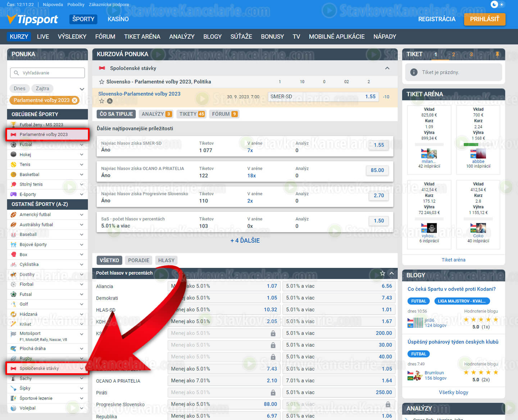Click the search magnifier icon
The height and width of the screenshot is (420, 518).
[16, 73]
